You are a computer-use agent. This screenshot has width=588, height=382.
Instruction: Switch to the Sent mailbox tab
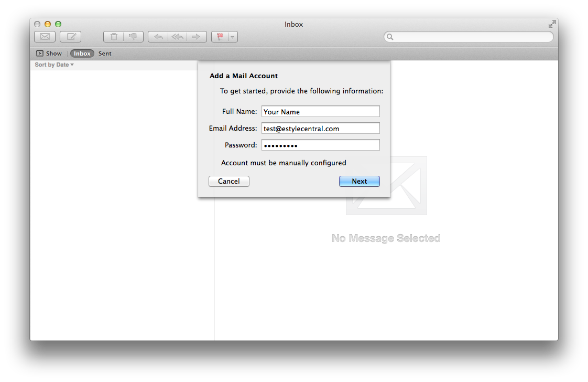point(105,54)
